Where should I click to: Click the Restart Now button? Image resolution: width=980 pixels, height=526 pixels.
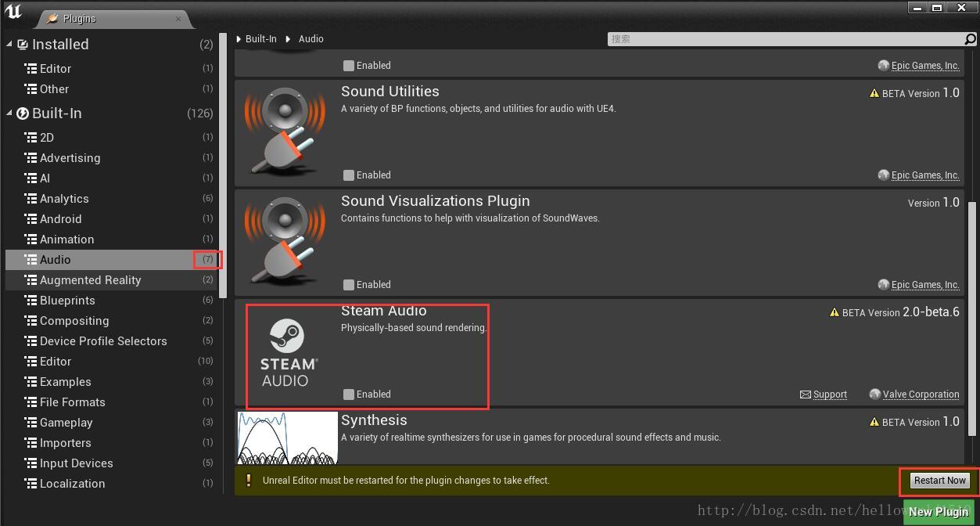940,481
